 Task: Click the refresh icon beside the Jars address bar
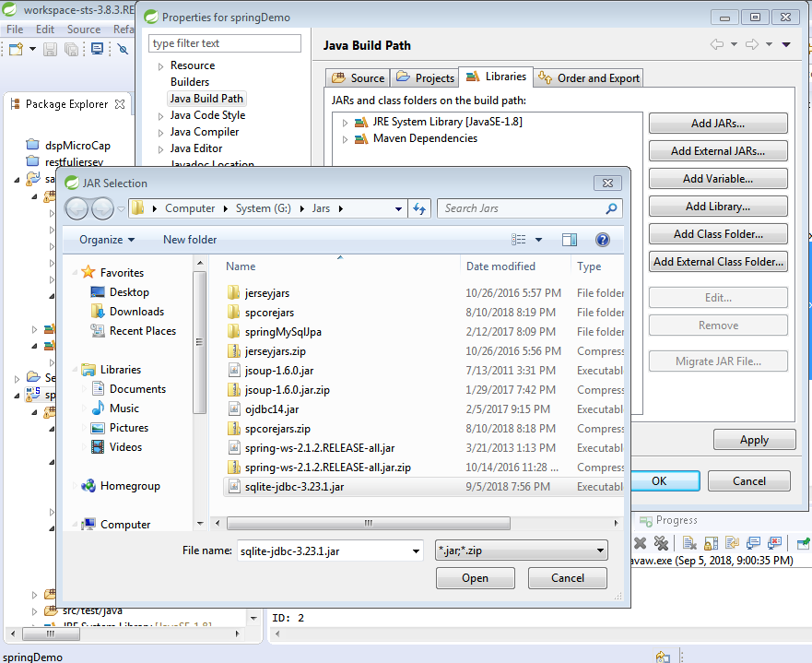[419, 208]
